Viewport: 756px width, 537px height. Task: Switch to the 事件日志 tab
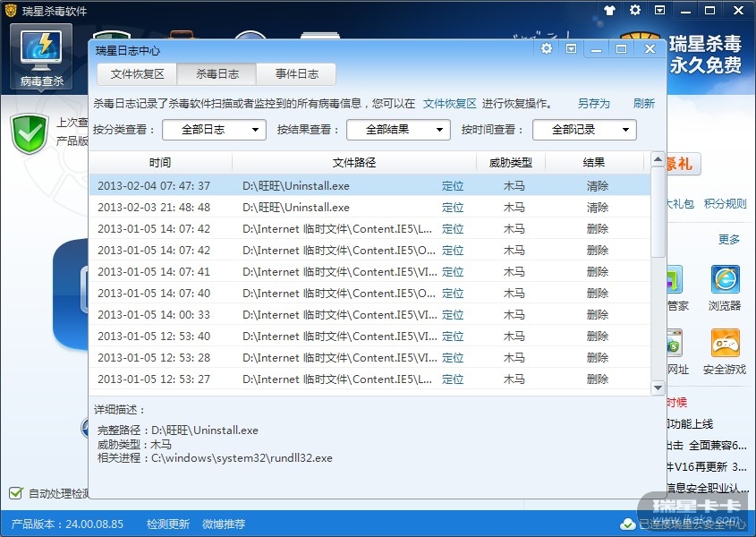pos(296,73)
